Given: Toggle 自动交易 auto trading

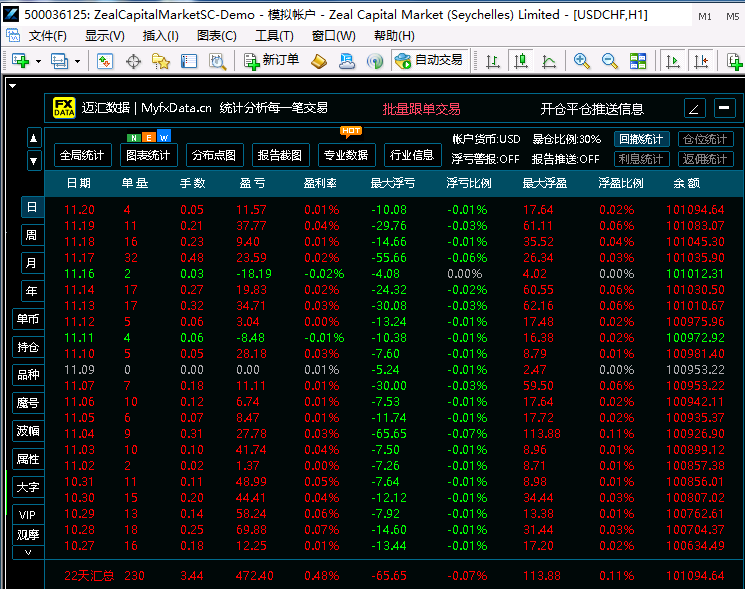Looking at the screenshot, I should click(429, 60).
